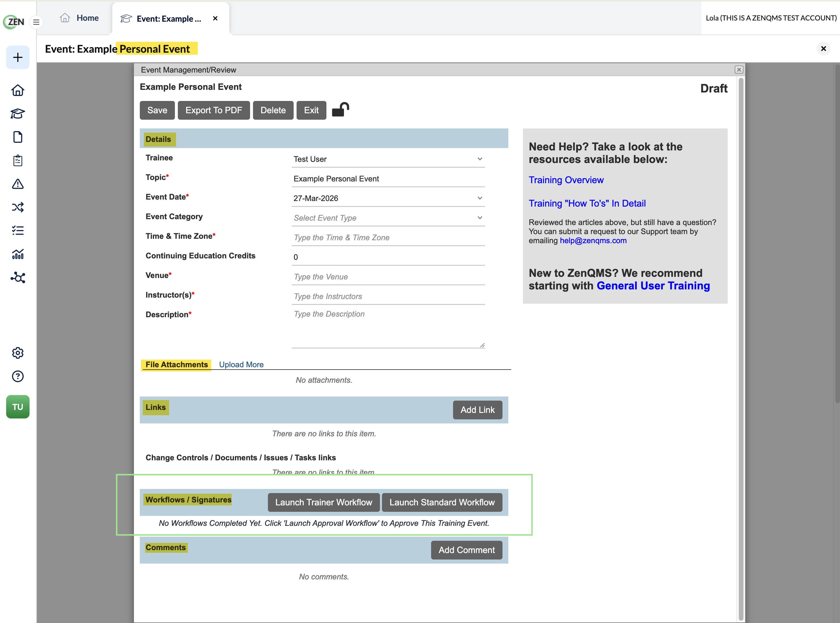Open the clipboard checklist sidebar icon
The height and width of the screenshot is (623, 840).
[18, 160]
